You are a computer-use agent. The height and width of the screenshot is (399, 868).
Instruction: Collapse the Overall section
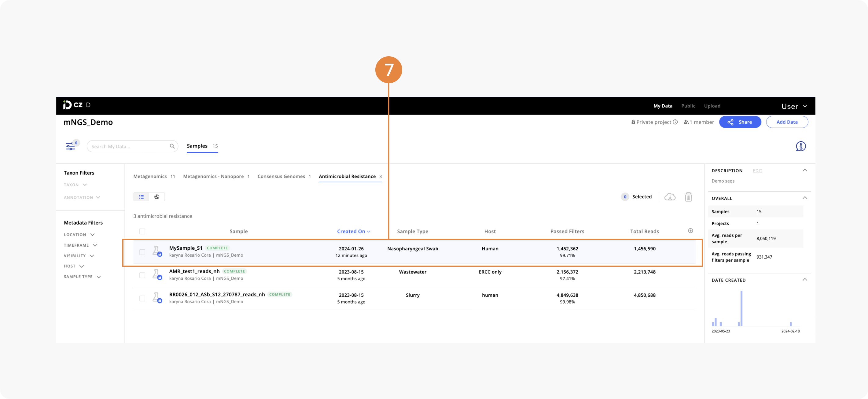[805, 198]
